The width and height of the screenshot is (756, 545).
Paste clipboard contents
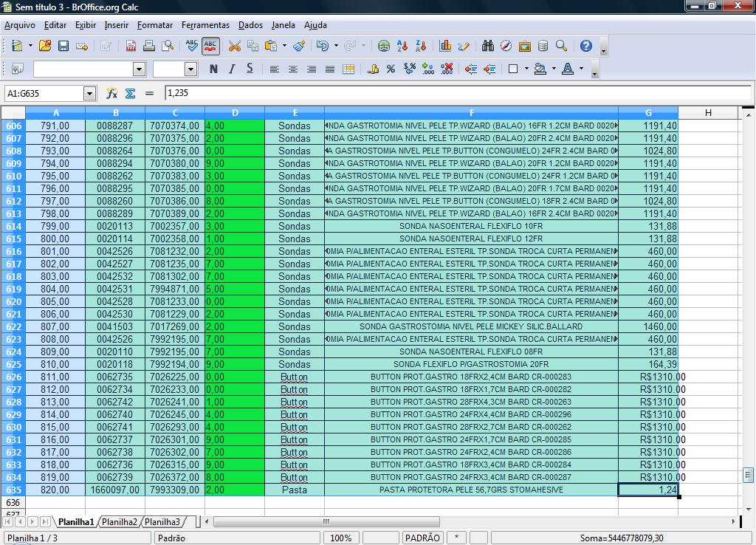pyautogui.click(x=272, y=46)
